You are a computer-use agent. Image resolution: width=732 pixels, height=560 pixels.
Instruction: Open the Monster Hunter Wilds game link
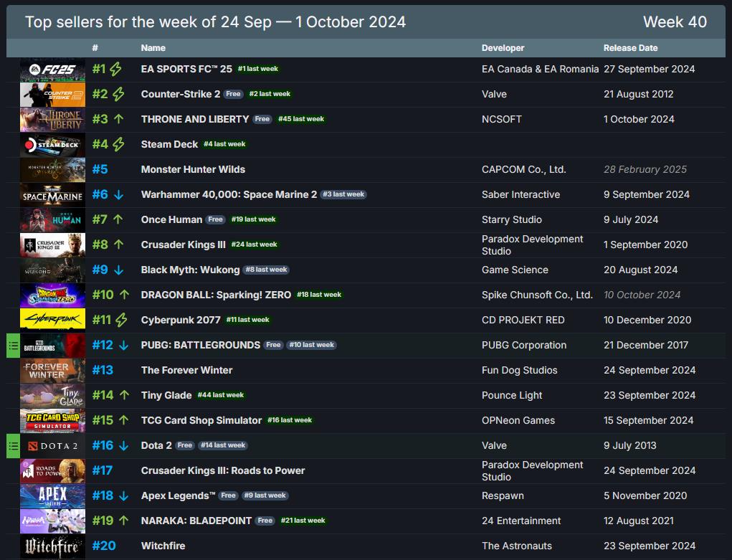coord(193,169)
